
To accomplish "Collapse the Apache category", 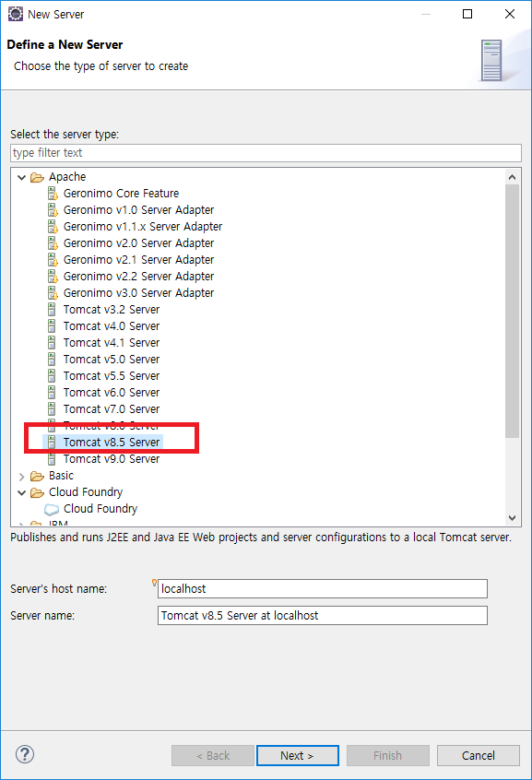I will 21,177.
